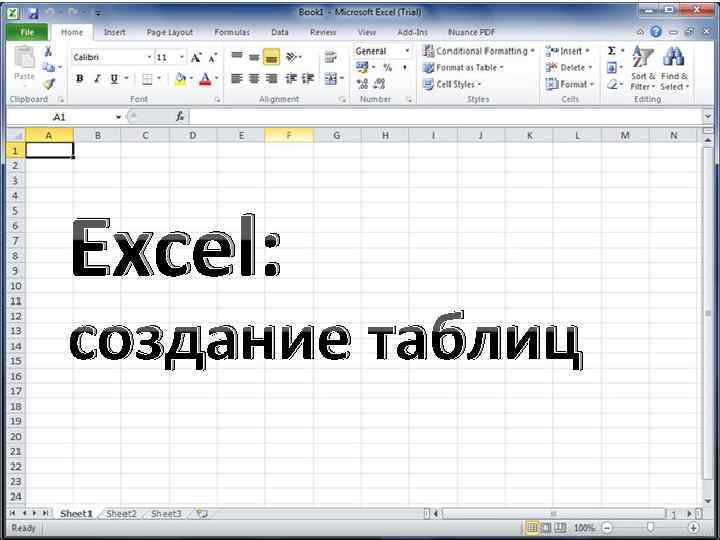Image resolution: width=720 pixels, height=540 pixels.
Task: Open the File tab
Action: pyautogui.click(x=27, y=32)
